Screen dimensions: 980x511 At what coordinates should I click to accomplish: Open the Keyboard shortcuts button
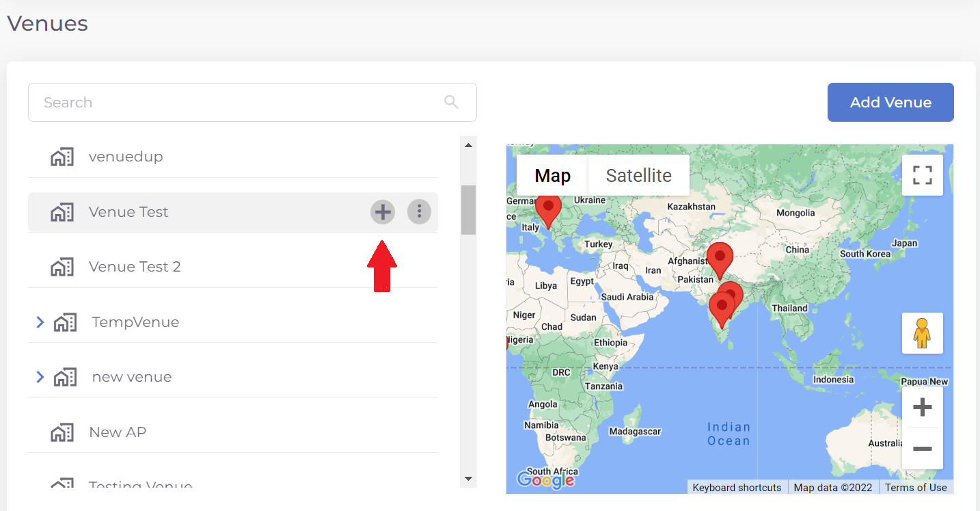736,488
